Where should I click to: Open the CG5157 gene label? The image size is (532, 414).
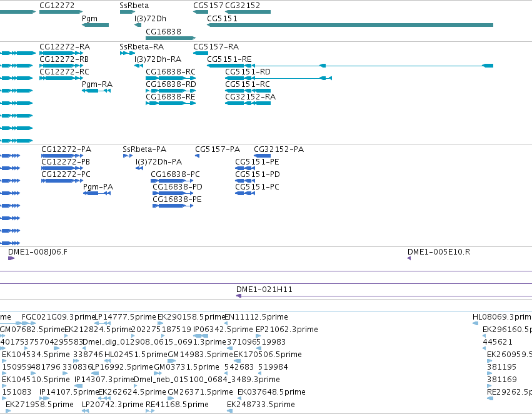(x=208, y=6)
